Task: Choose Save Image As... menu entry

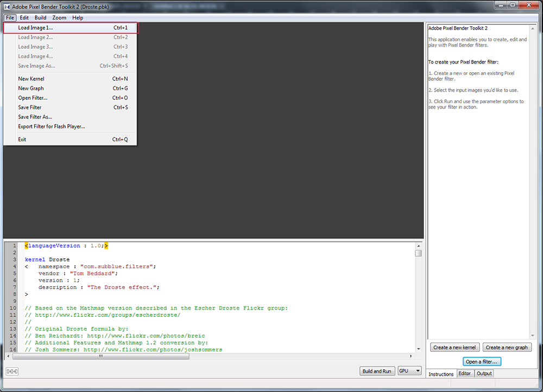Action: (70, 66)
